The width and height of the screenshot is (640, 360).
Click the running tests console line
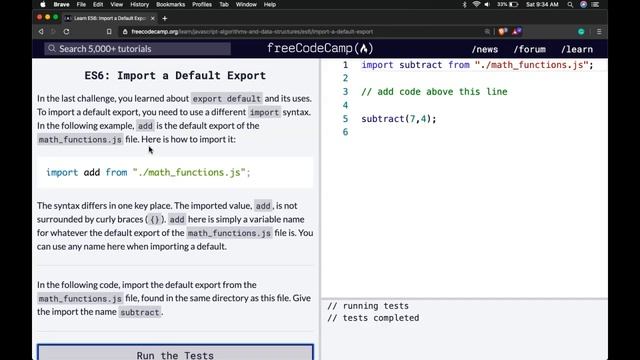point(368,306)
